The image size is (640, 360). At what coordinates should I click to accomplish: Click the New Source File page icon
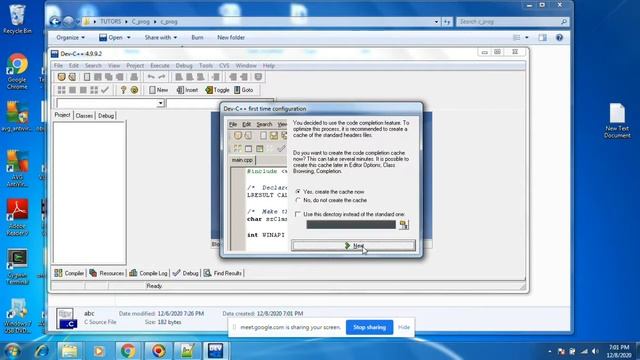(87, 77)
